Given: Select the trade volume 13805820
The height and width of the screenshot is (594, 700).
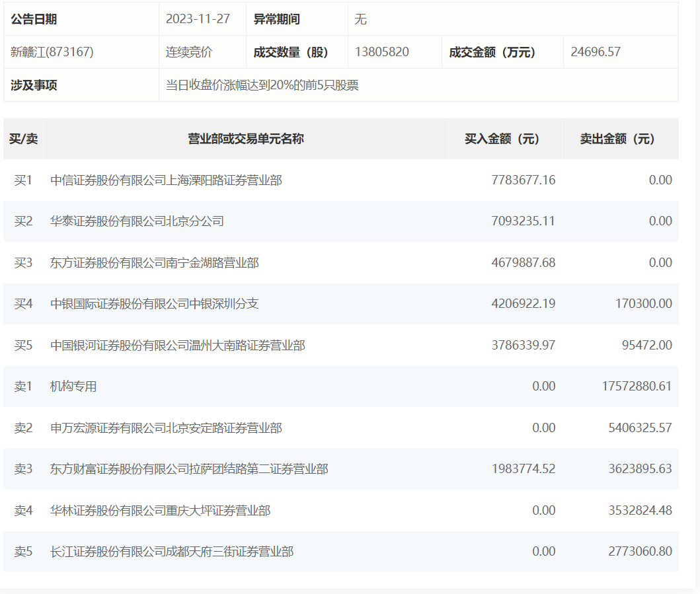Looking at the screenshot, I should (381, 52).
